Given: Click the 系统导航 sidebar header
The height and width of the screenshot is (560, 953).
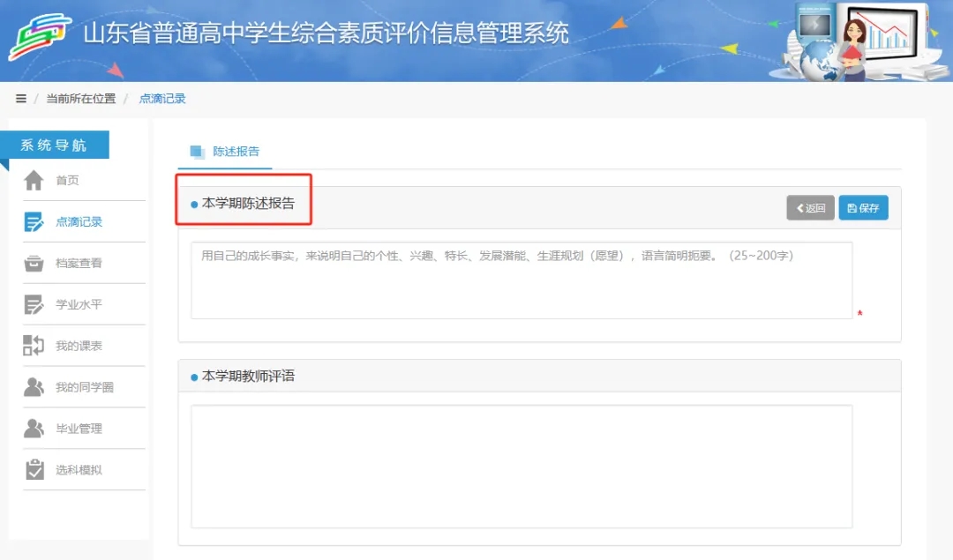Looking at the screenshot, I should (x=55, y=146).
